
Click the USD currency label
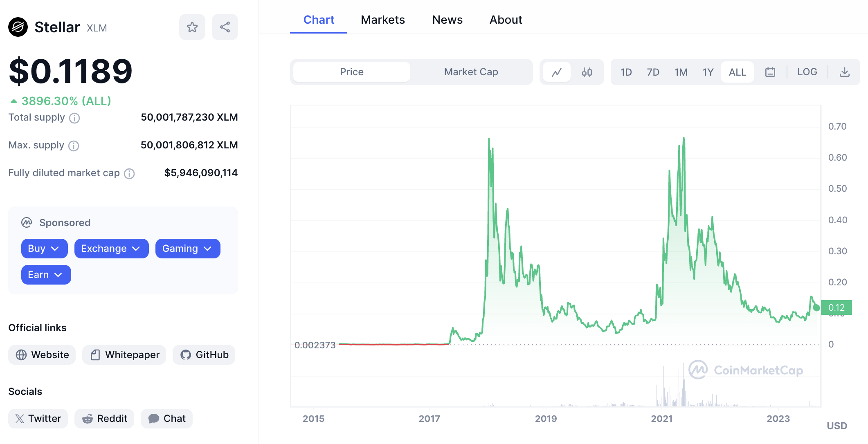click(x=837, y=426)
